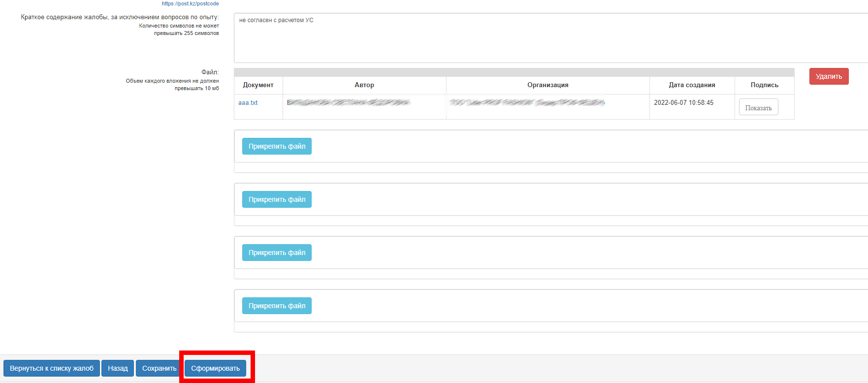
Task: Click the Дата создания column header
Action: coord(692,85)
